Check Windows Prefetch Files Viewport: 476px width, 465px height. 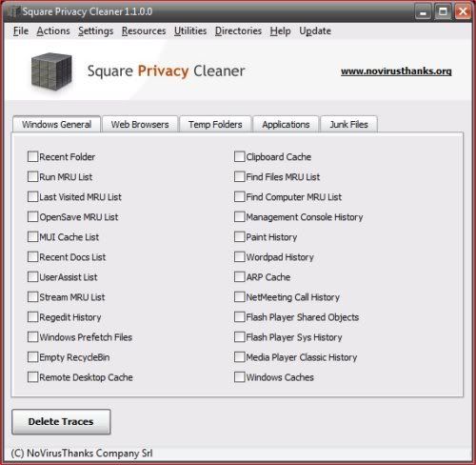32,336
